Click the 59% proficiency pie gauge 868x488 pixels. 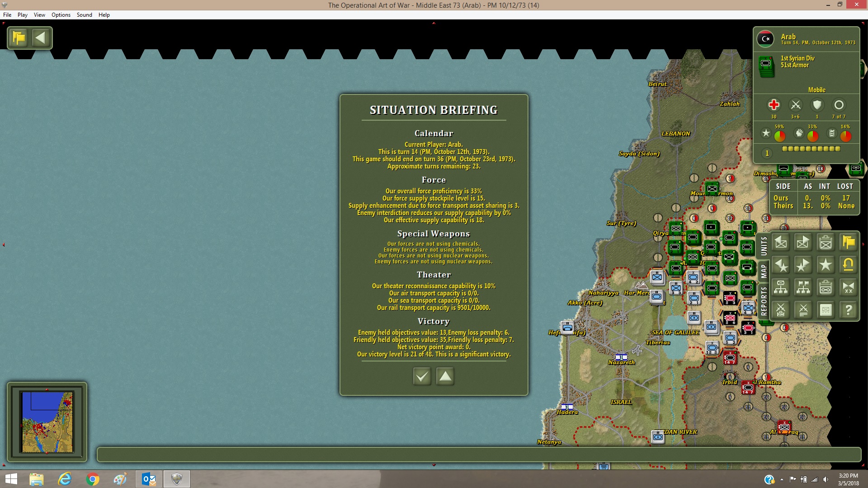click(779, 136)
